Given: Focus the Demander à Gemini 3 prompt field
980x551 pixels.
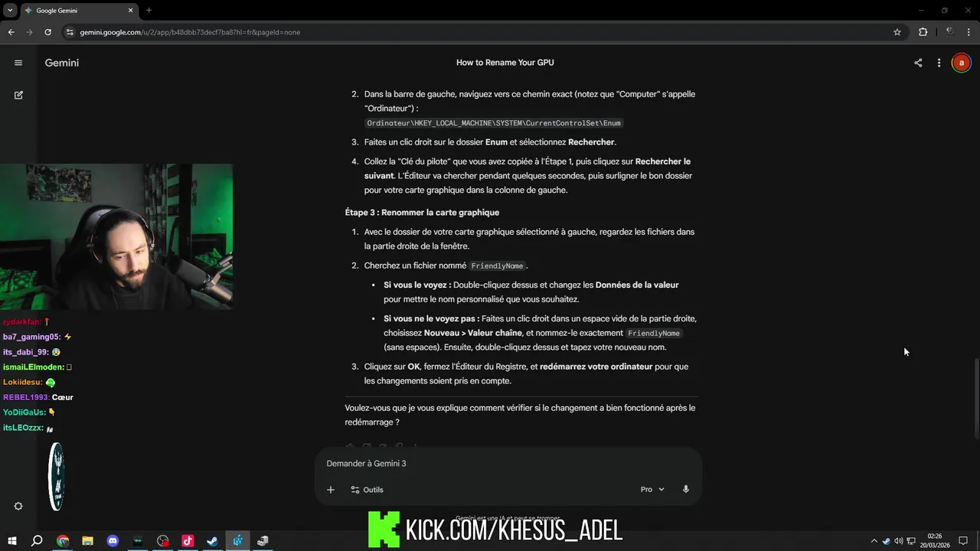Looking at the screenshot, I should pyautogui.click(x=508, y=464).
